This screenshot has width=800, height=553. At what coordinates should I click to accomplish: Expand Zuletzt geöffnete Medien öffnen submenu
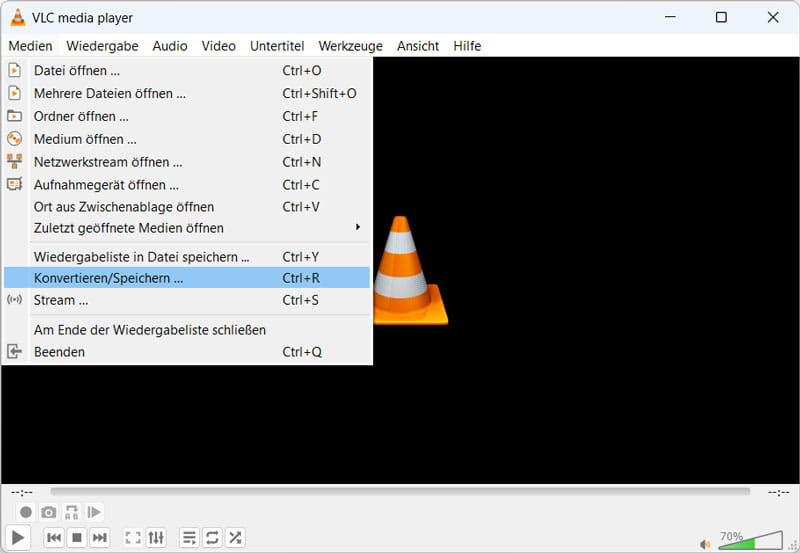coord(187,228)
